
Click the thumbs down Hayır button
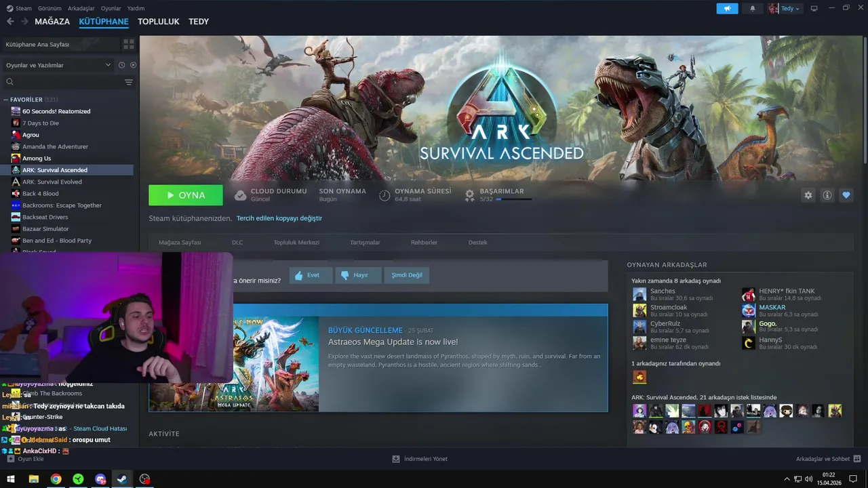(x=359, y=275)
